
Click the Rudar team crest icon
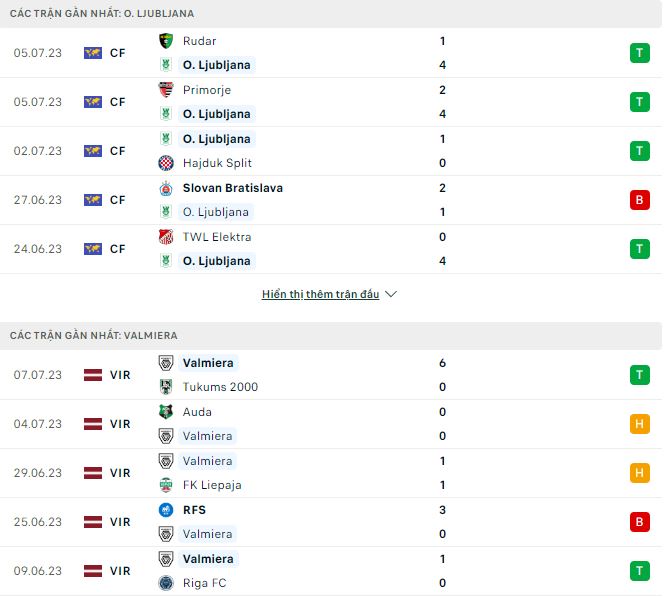(166, 41)
